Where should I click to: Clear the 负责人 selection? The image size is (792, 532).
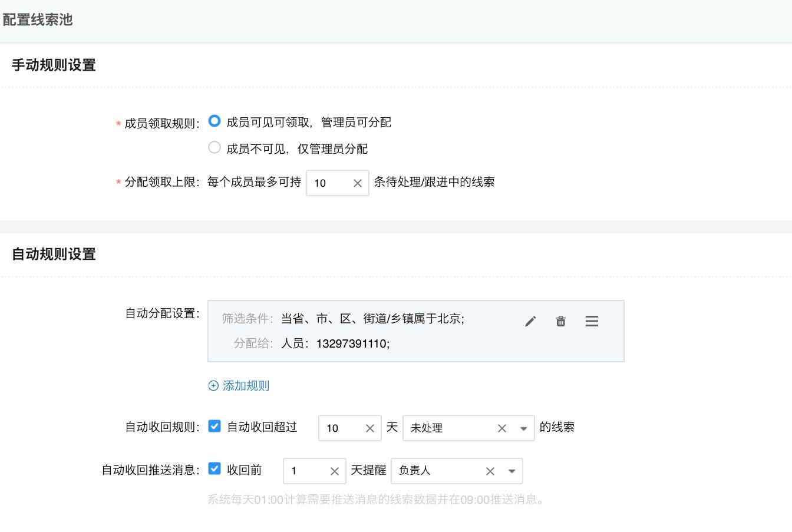(x=490, y=471)
